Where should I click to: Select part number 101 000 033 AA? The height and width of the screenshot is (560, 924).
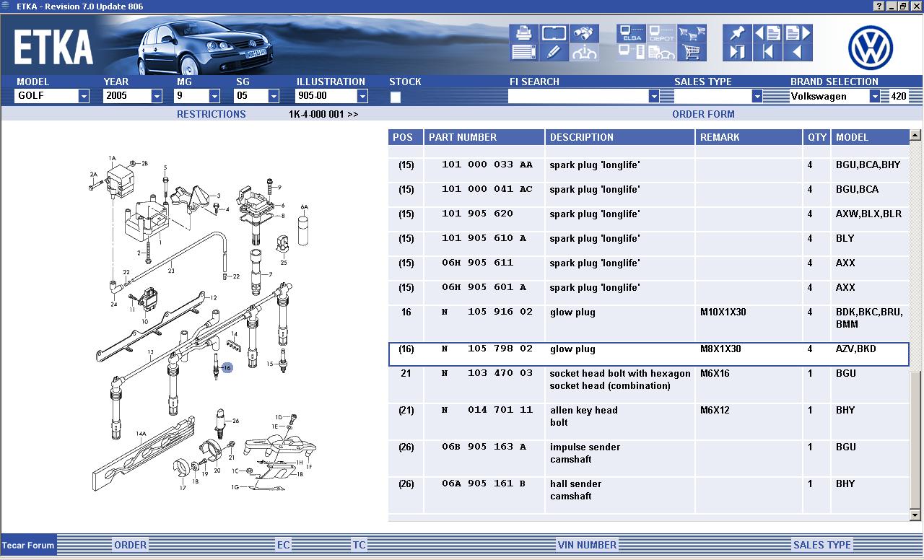pyautogui.click(x=487, y=165)
